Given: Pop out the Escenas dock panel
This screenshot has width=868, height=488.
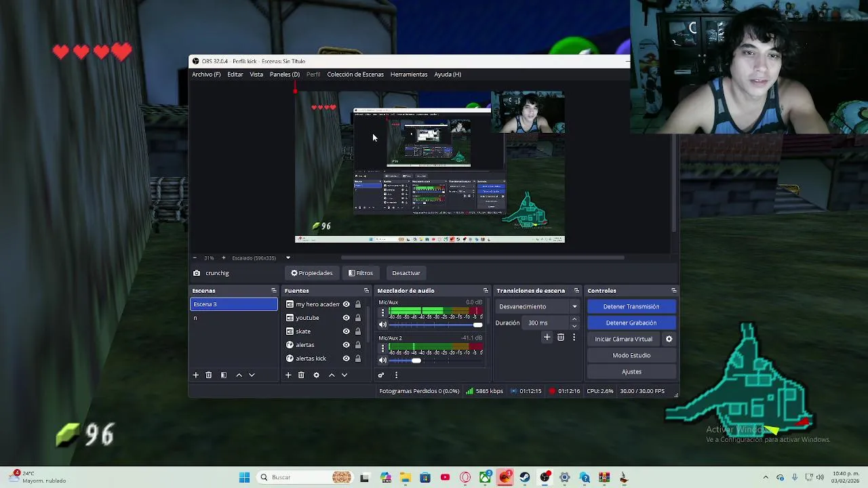Looking at the screenshot, I should click(274, 291).
